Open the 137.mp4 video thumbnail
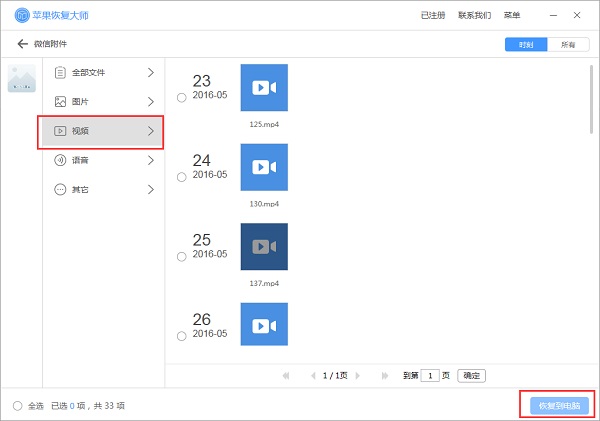Image resolution: width=600 pixels, height=421 pixels. (264, 247)
